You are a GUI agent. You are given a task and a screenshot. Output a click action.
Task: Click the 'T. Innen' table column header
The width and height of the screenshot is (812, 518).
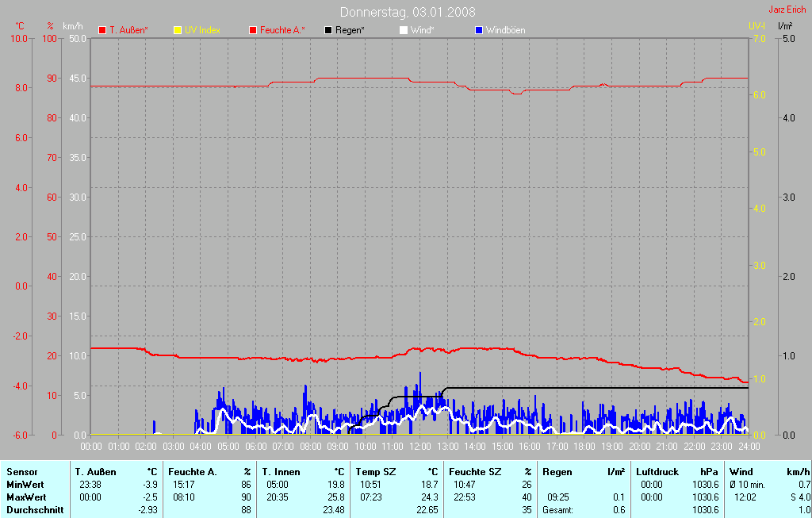click(x=282, y=472)
